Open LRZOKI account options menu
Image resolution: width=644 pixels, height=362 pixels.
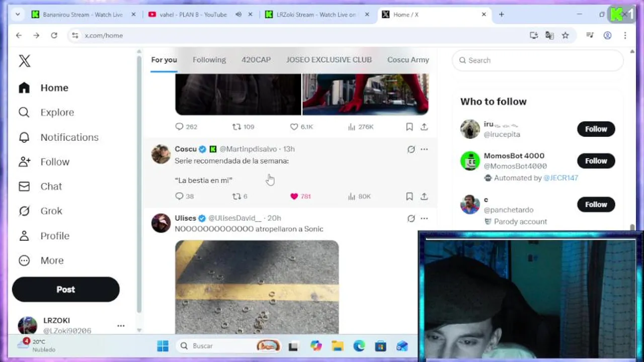click(121, 326)
